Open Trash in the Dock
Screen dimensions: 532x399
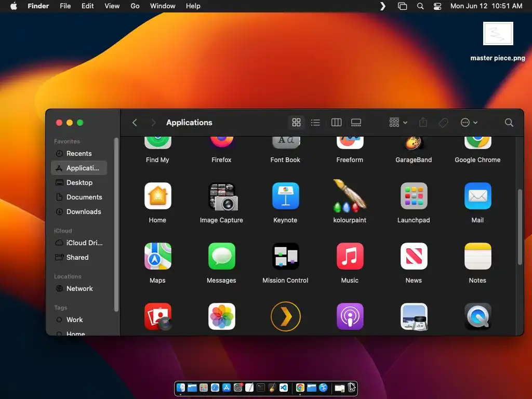pos(352,387)
